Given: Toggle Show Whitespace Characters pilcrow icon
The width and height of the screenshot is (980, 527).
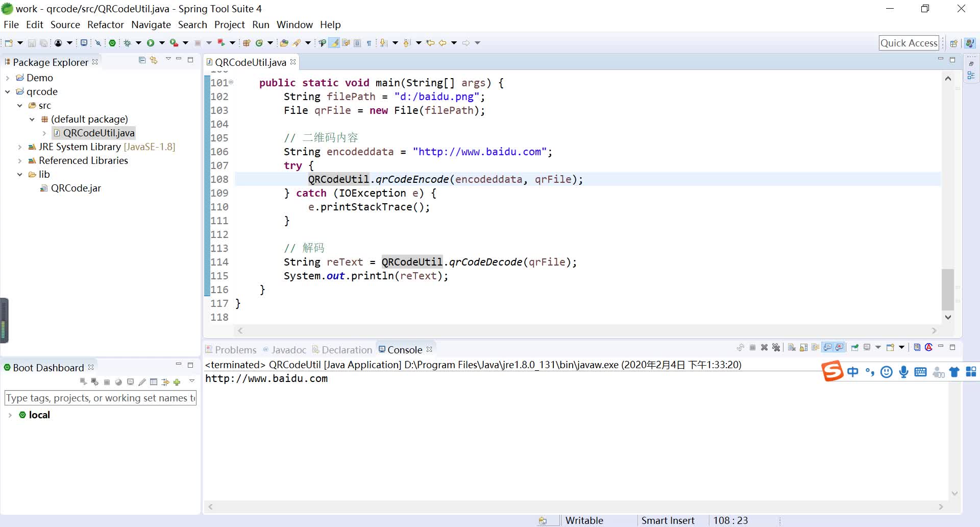Looking at the screenshot, I should 369,43.
